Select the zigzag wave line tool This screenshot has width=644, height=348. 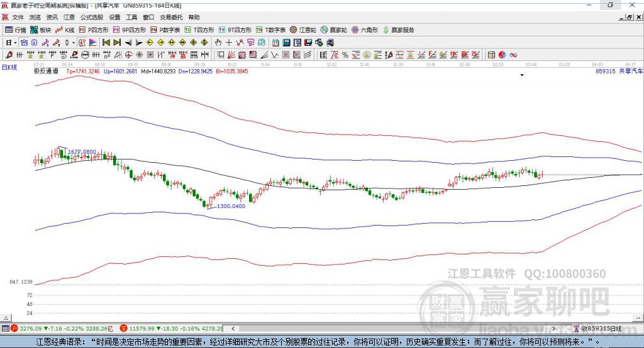tap(275, 55)
